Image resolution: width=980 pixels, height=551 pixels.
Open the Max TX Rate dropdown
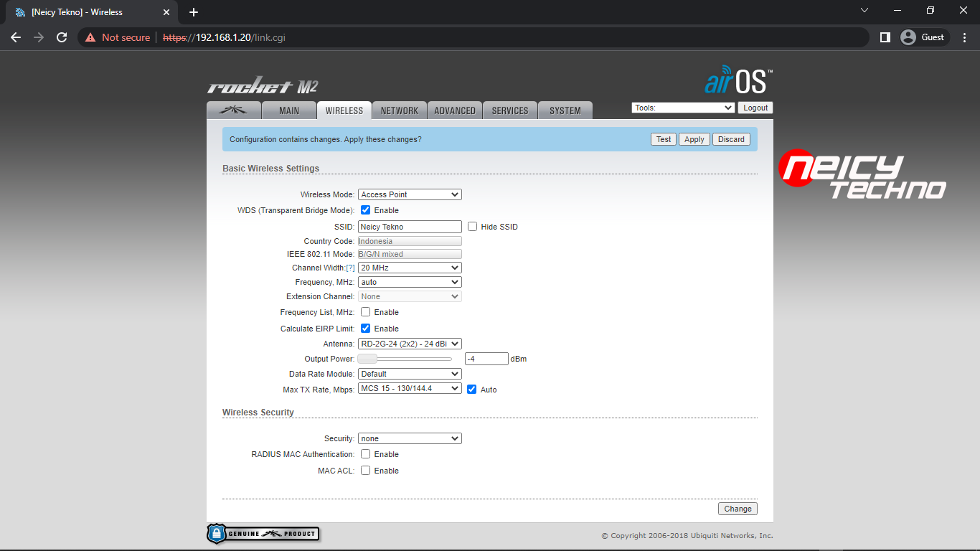pyautogui.click(x=410, y=388)
